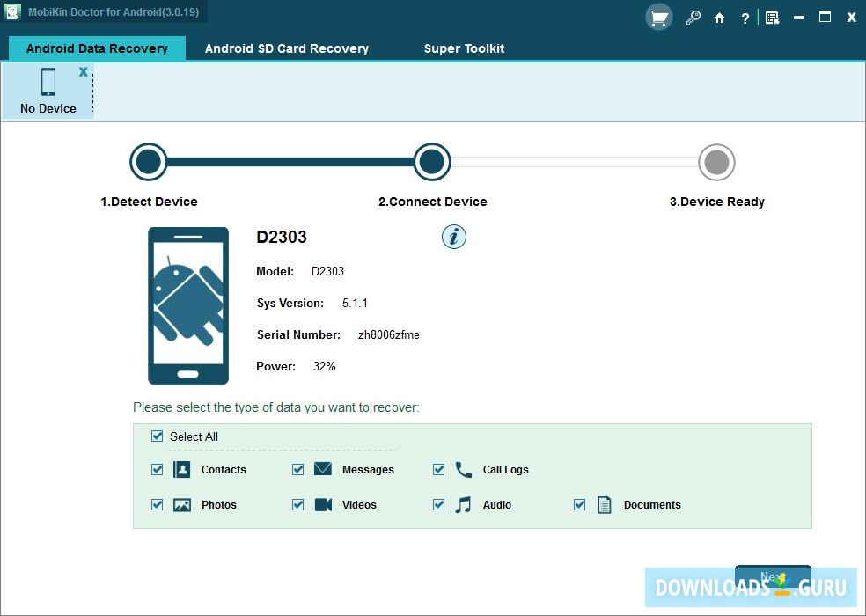Click the device info icon beside D2303
The width and height of the screenshot is (866, 616).
pyautogui.click(x=454, y=237)
